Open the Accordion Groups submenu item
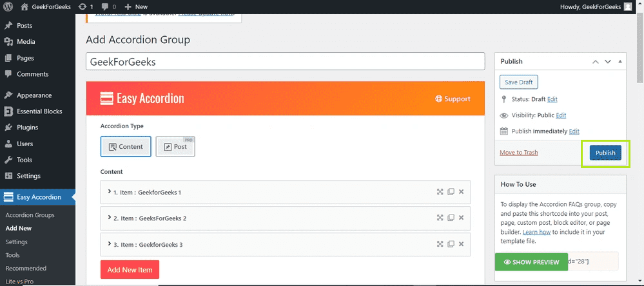 [30, 215]
